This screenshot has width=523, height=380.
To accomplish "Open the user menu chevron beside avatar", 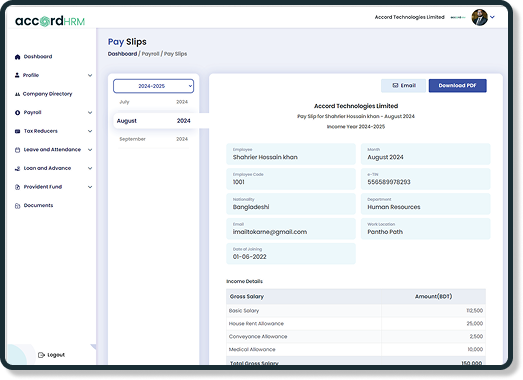I will 492,17.
